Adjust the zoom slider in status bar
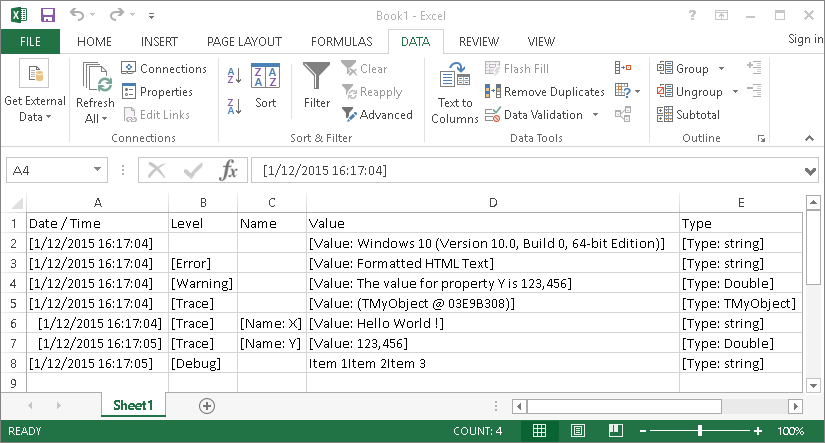 point(700,431)
